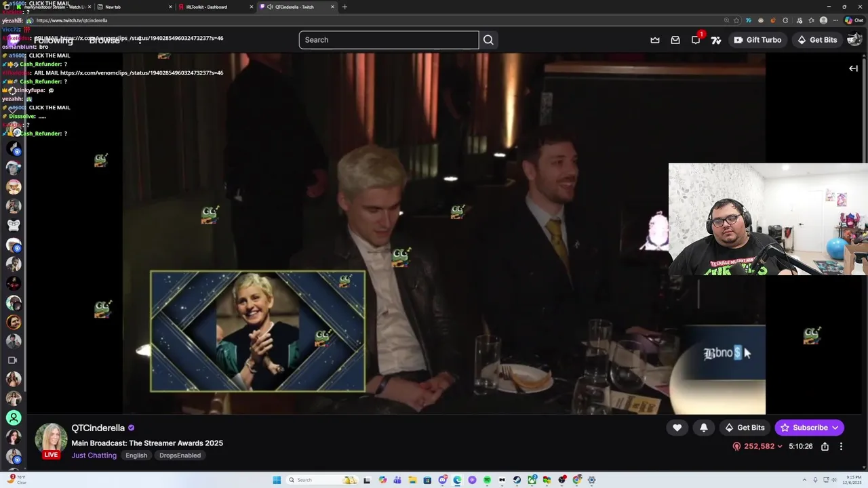Click the browser favorites star toolbar icon
Image resolution: width=868 pixels, height=488 pixels.
coord(811,20)
